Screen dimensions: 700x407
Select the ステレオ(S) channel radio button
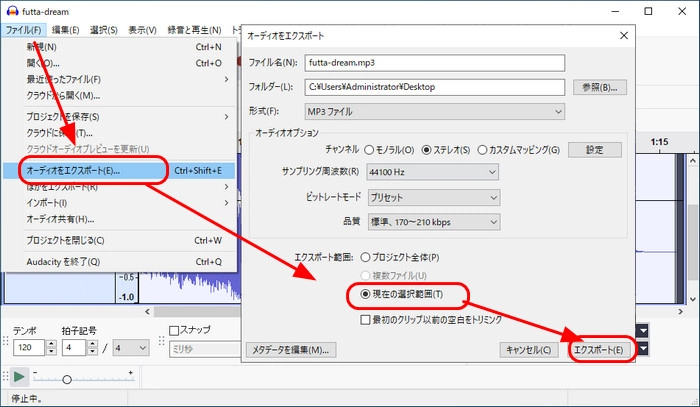[426, 150]
